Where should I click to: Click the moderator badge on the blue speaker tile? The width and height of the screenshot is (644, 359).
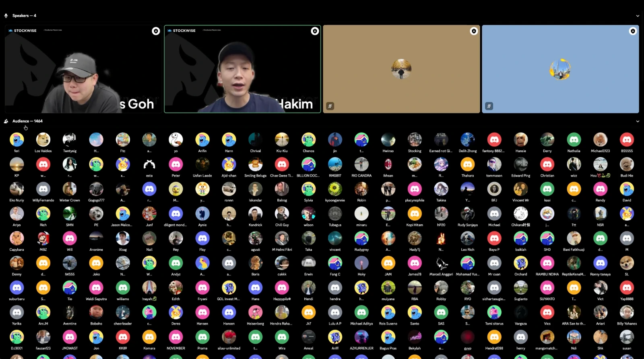(x=633, y=31)
